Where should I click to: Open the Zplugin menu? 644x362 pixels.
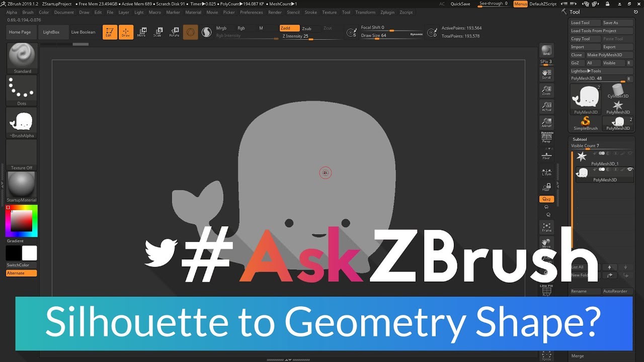pyautogui.click(x=387, y=12)
